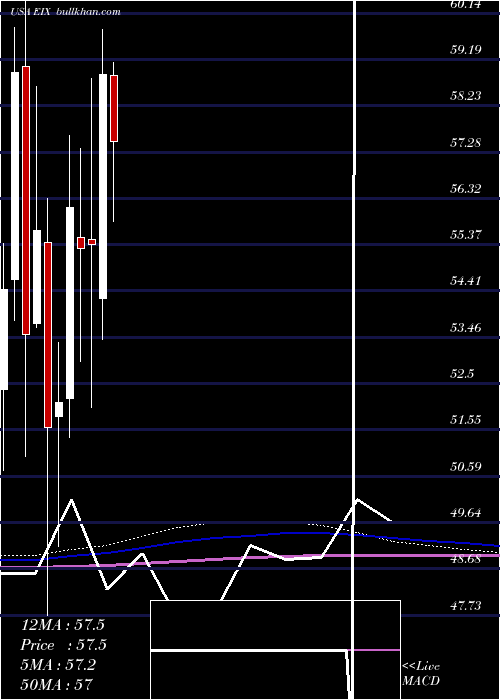Click the 54.41 price axis label
The height and width of the screenshot is (700, 500).
tap(465, 281)
